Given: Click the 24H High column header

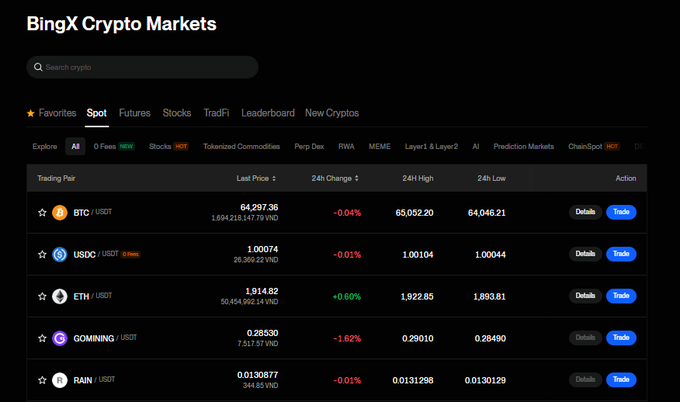Looking at the screenshot, I should pos(418,178).
